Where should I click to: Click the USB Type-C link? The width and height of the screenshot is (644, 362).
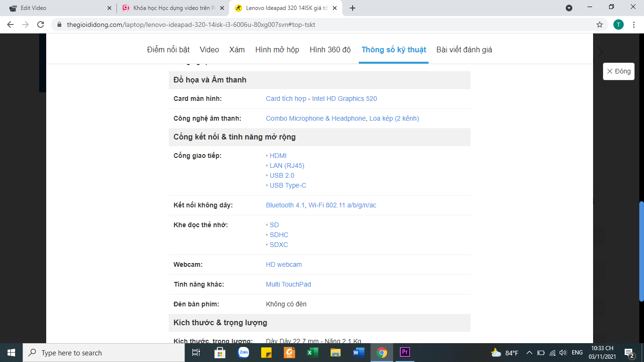point(288,185)
